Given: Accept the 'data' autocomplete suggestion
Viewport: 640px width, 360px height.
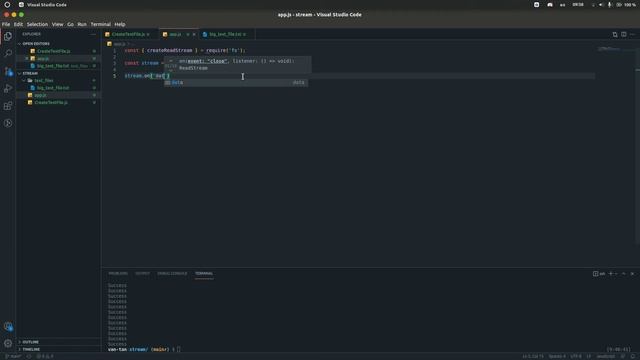Looking at the screenshot, I should (x=236, y=82).
